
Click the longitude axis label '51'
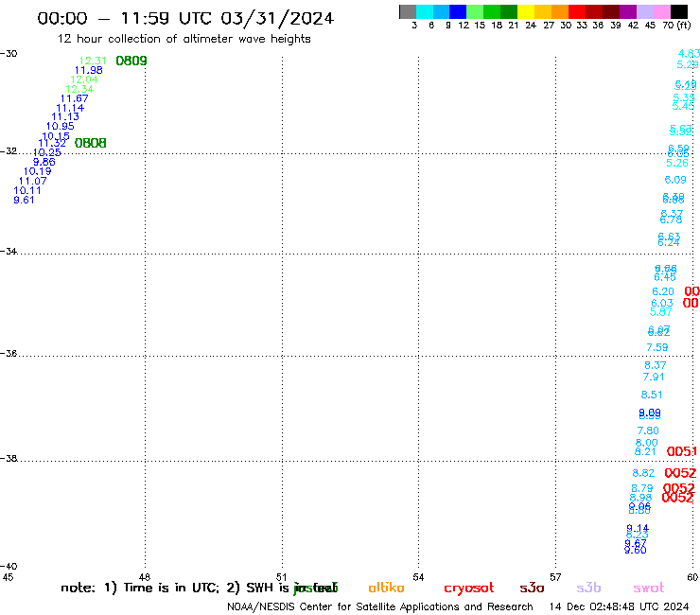281,577
